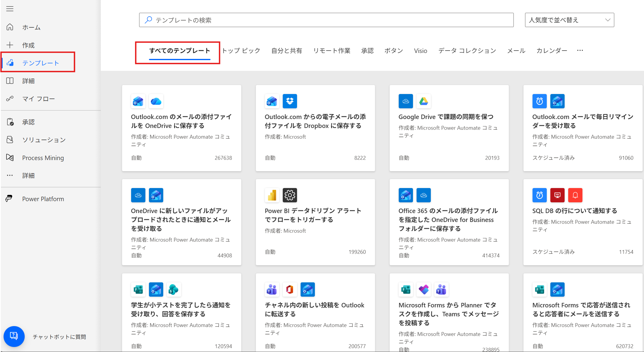Click the Forms icon on 学生が小テスト card
The image size is (644, 352).
point(138,290)
